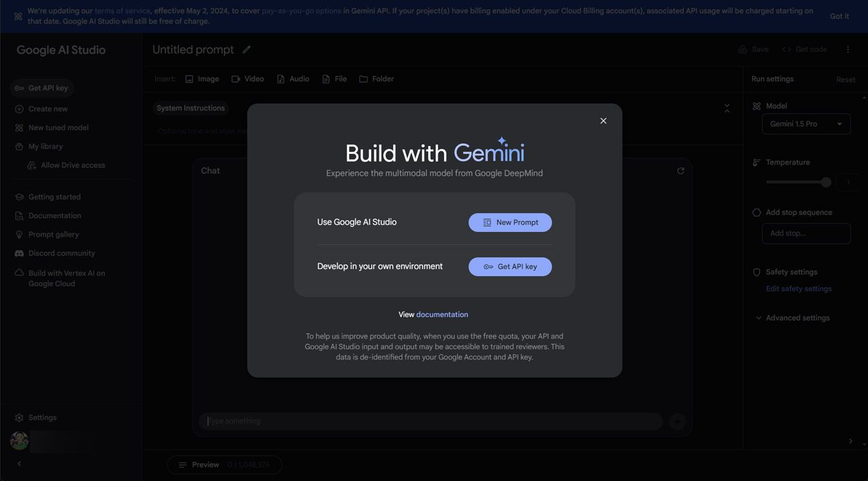This screenshot has height=481, width=868.
Task: Click the temperature value field
Action: coord(848,182)
